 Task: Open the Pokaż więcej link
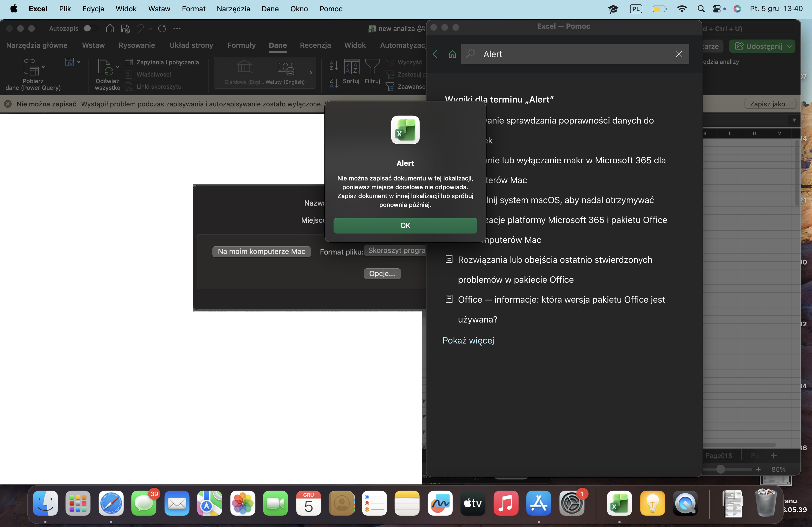pyautogui.click(x=468, y=340)
